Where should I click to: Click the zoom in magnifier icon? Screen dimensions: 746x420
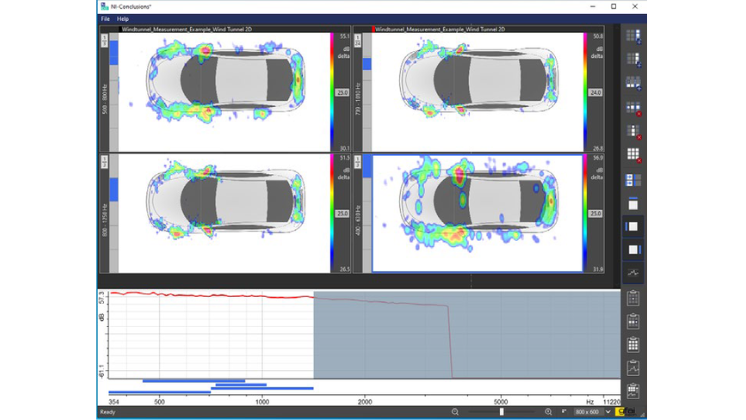(548, 412)
